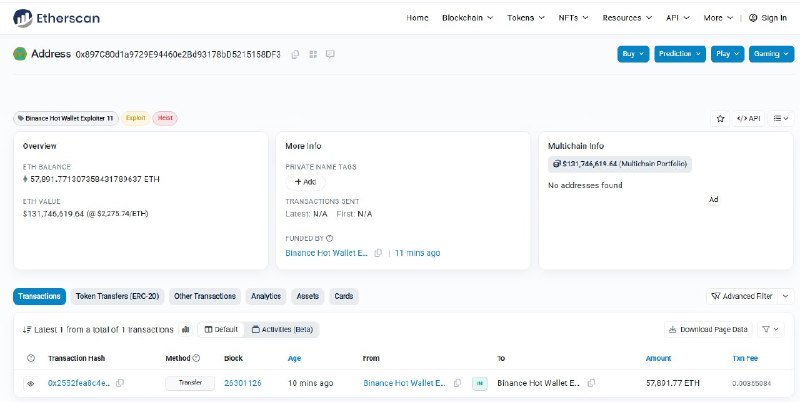Expand the More menu
Viewport: 800px width, 402px height.
(x=718, y=18)
